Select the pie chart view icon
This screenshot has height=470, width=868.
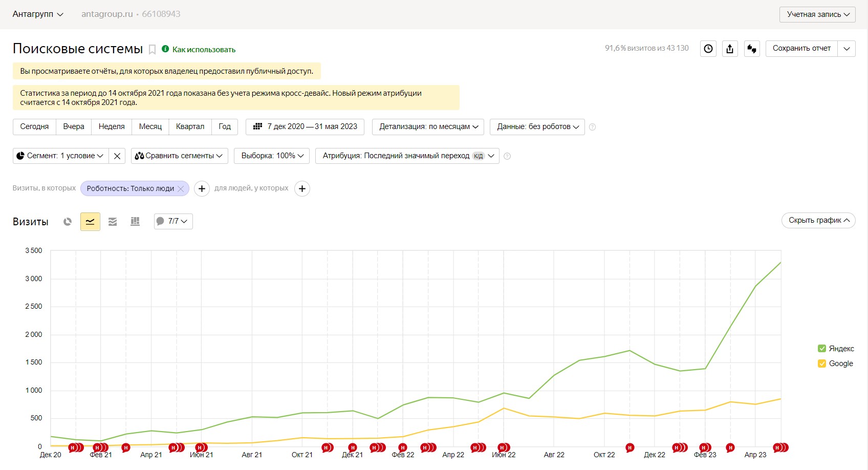click(x=68, y=222)
